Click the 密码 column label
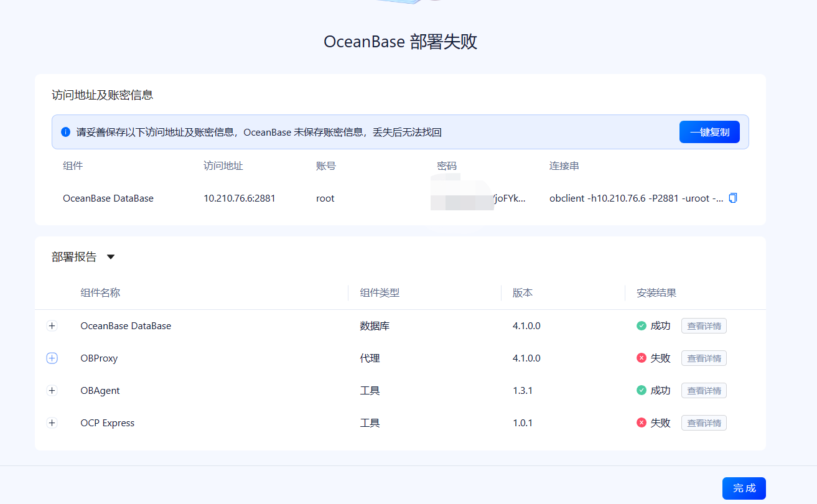Image resolution: width=817 pixels, height=504 pixels. coord(447,166)
